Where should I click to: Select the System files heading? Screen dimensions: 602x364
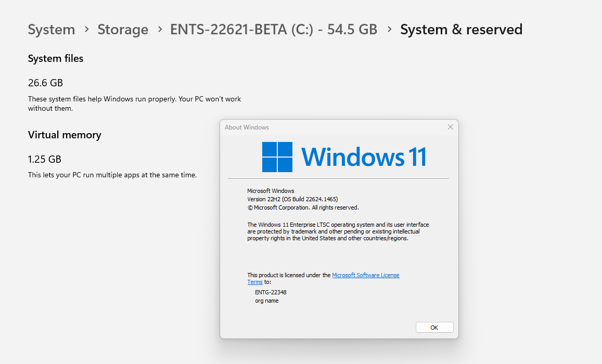click(56, 59)
